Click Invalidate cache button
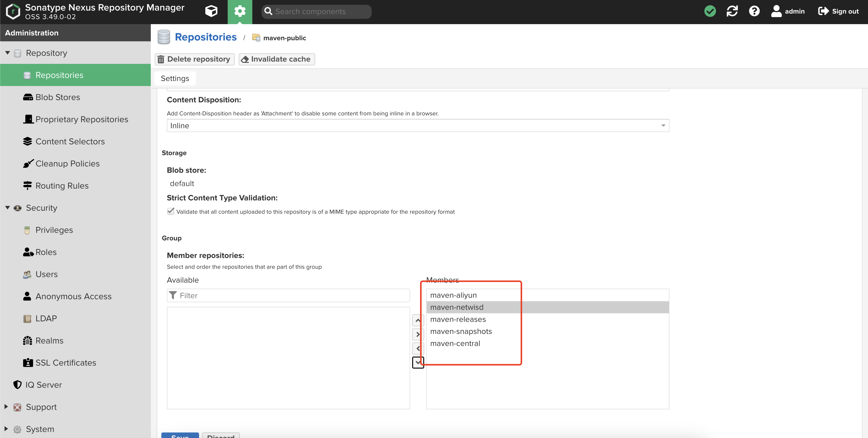 [277, 59]
